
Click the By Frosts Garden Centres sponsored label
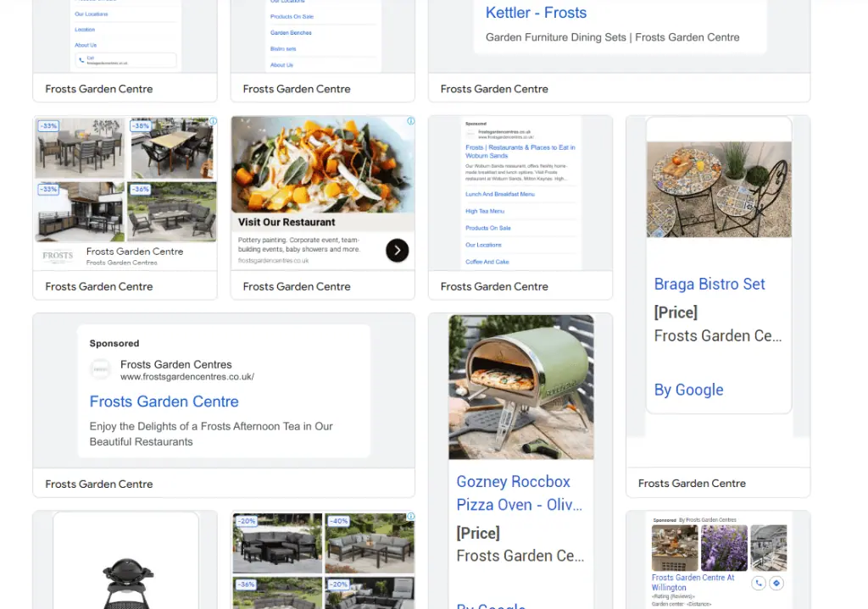(x=708, y=520)
